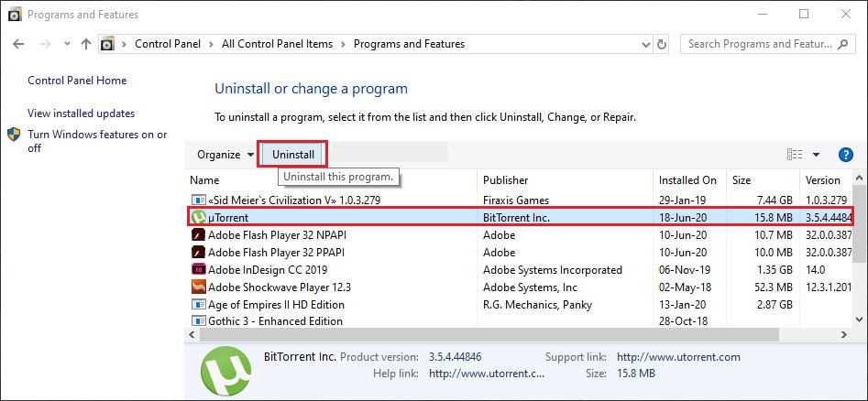The image size is (868, 401).
Task: Click Adobe Systems Incorporated publisher cell
Action: pos(553,270)
